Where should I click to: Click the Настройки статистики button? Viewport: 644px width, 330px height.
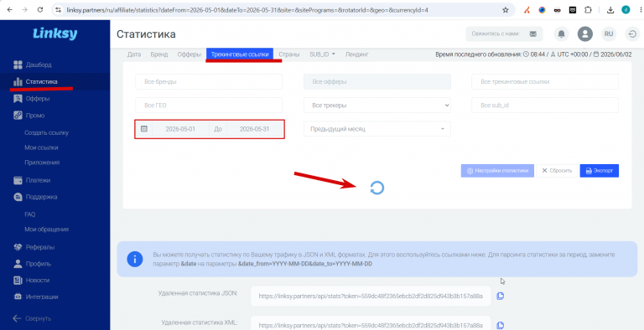click(x=497, y=171)
